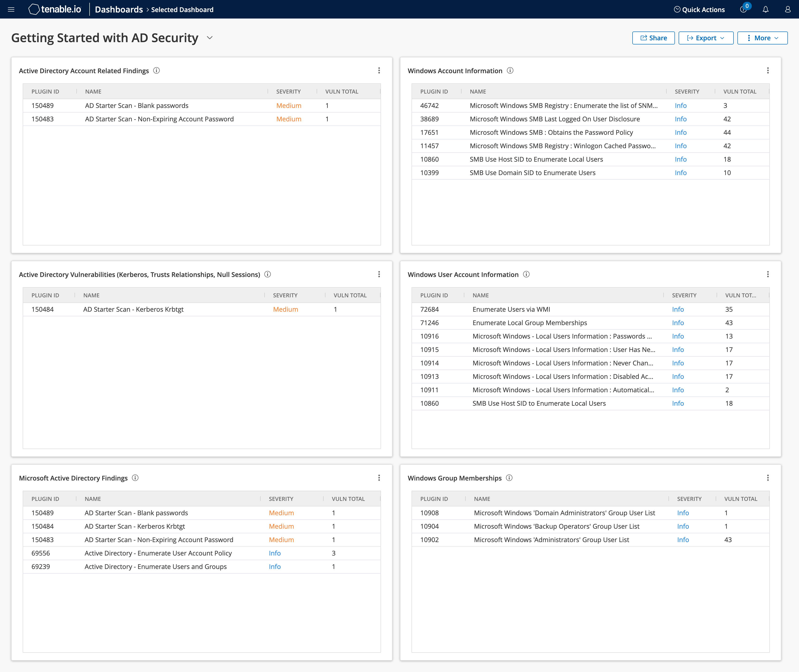
Task: Sort Windows Group Memberships by SEVERITY header
Action: coord(689,499)
